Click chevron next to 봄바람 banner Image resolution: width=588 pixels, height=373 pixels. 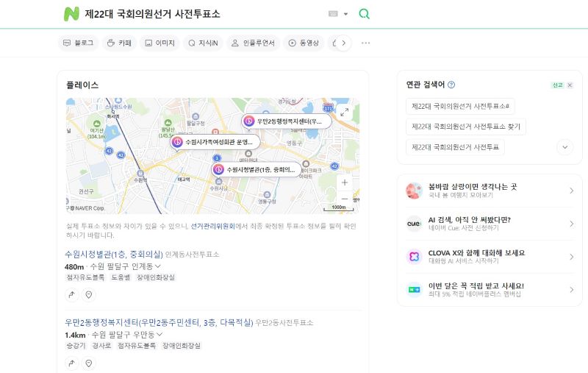pyautogui.click(x=572, y=191)
